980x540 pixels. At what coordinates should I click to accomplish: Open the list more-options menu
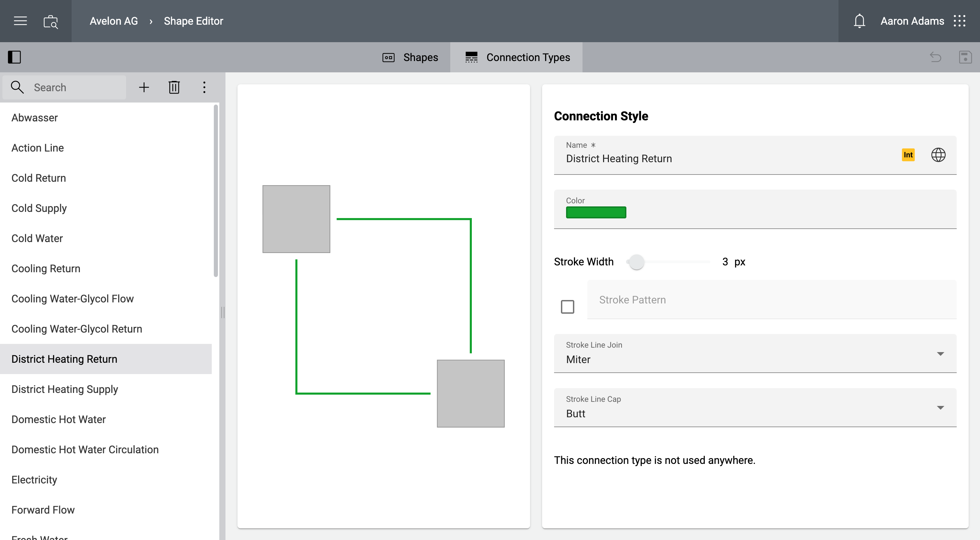204,87
